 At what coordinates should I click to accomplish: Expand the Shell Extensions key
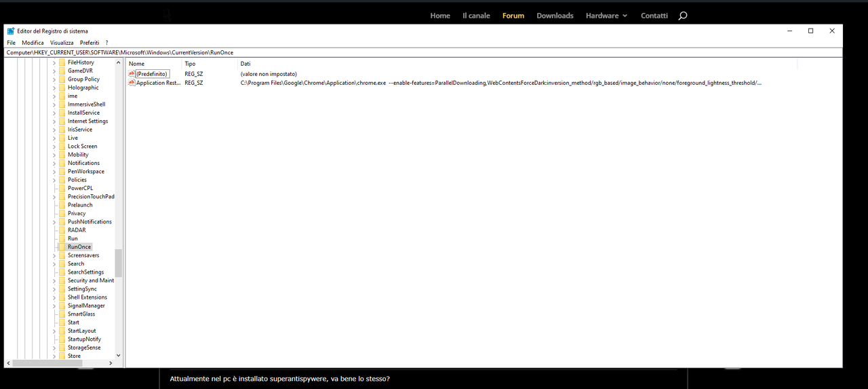pos(54,297)
